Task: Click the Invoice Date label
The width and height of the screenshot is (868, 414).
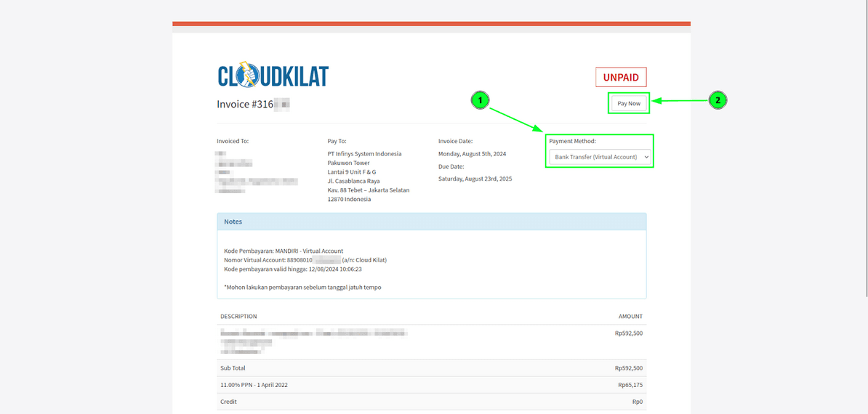Action: click(456, 141)
